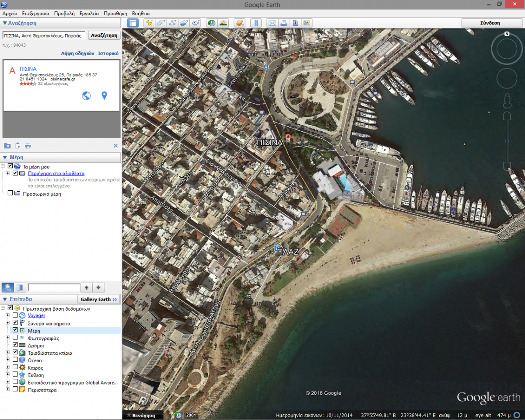This screenshot has height=420, width=525.
Task: Print the search results from the search panel
Action: tap(28, 146)
